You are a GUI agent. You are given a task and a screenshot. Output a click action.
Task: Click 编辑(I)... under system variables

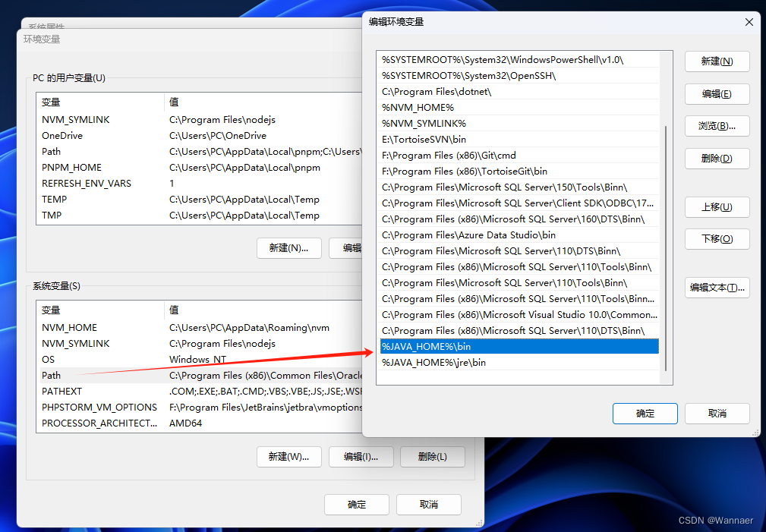tap(361, 457)
